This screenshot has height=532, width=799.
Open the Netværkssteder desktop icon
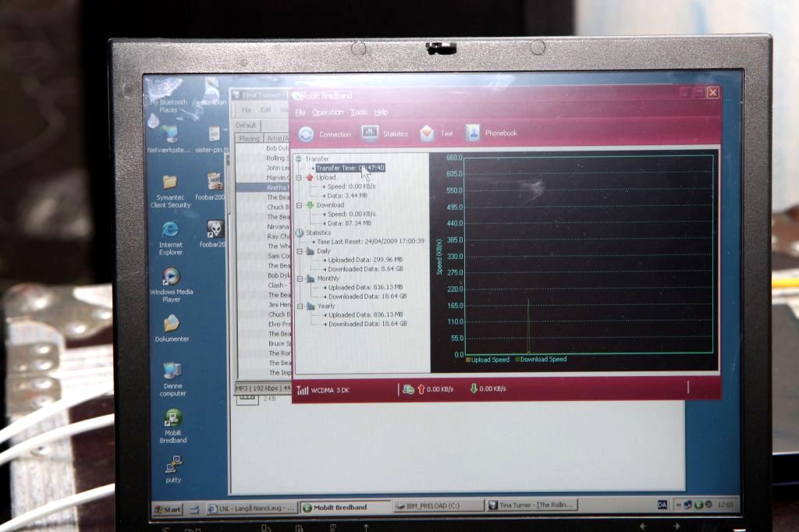(169, 139)
